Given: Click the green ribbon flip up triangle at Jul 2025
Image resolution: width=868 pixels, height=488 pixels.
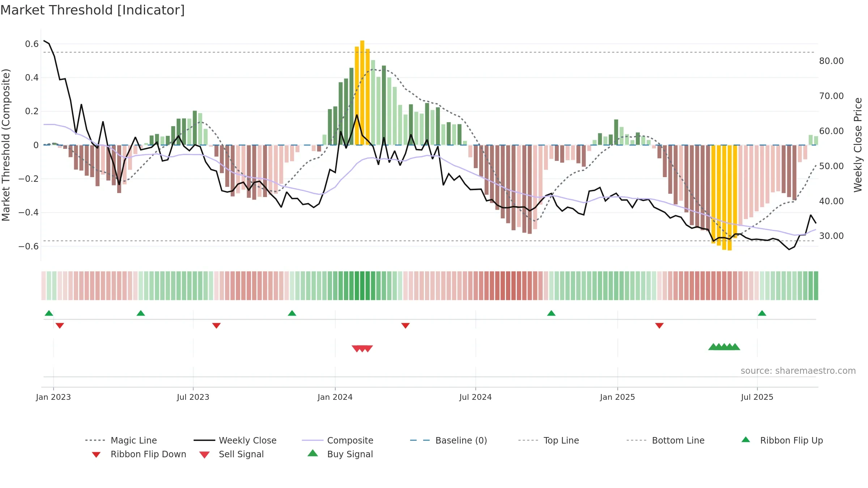Looking at the screenshot, I should coord(762,313).
